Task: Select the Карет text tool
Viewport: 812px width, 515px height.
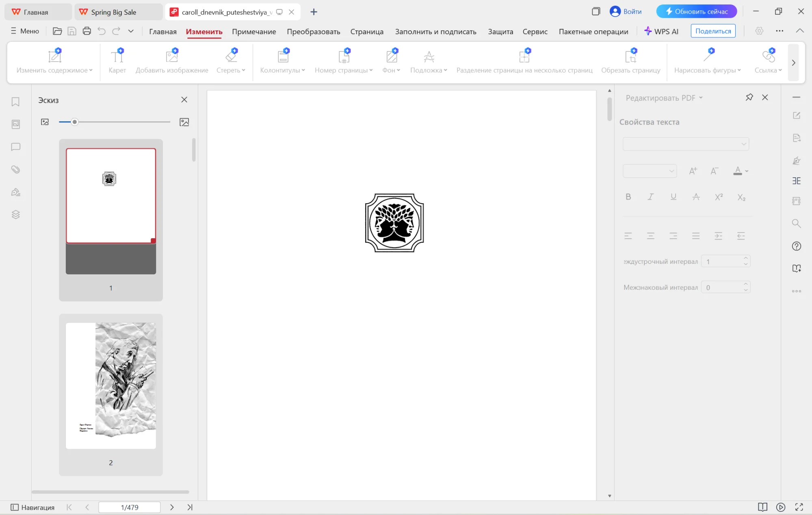Action: (x=117, y=61)
